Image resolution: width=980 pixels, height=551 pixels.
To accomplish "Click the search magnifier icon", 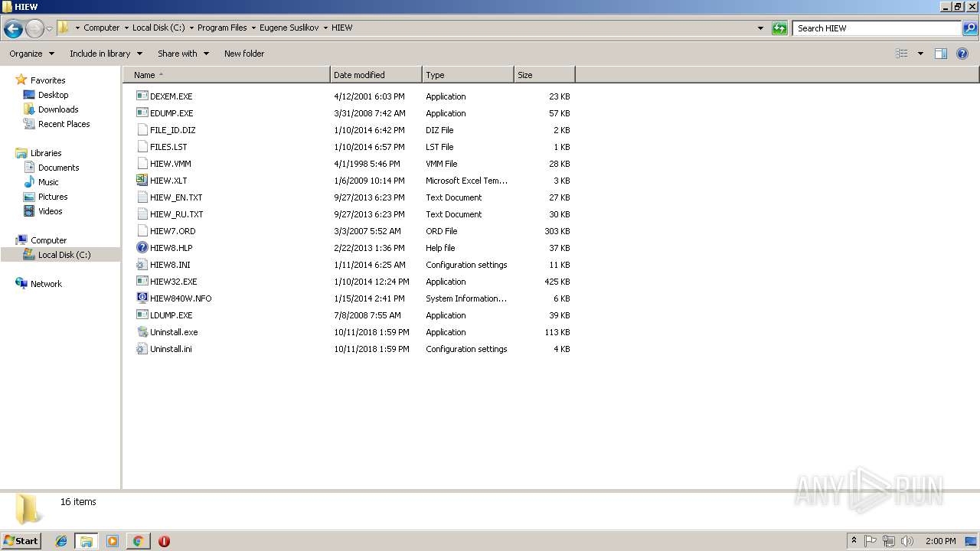I will [970, 28].
